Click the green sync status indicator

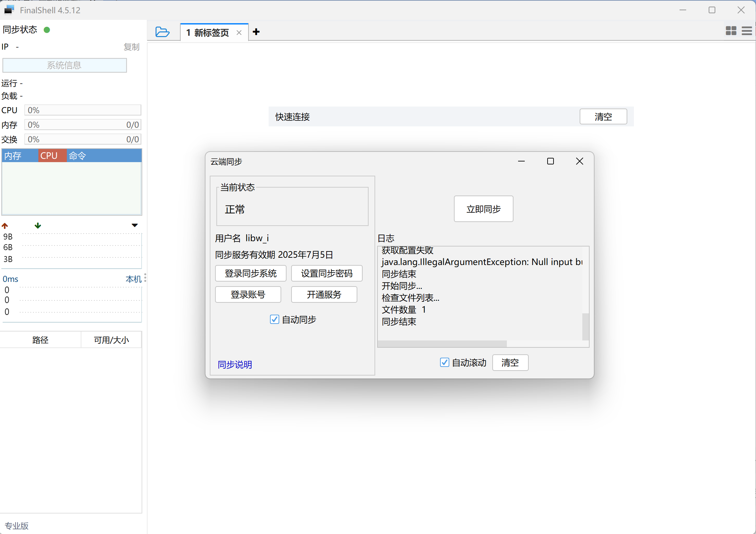[x=47, y=30]
